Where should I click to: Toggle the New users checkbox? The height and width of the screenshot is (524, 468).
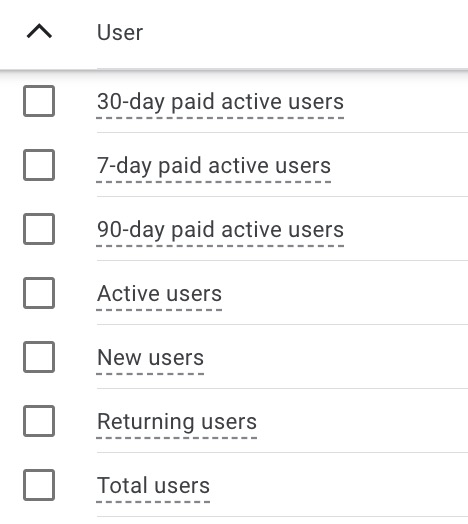39,357
